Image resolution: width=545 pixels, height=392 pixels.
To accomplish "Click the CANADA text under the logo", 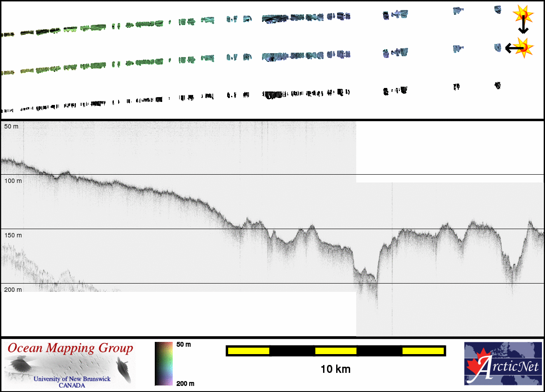I will [72, 385].
